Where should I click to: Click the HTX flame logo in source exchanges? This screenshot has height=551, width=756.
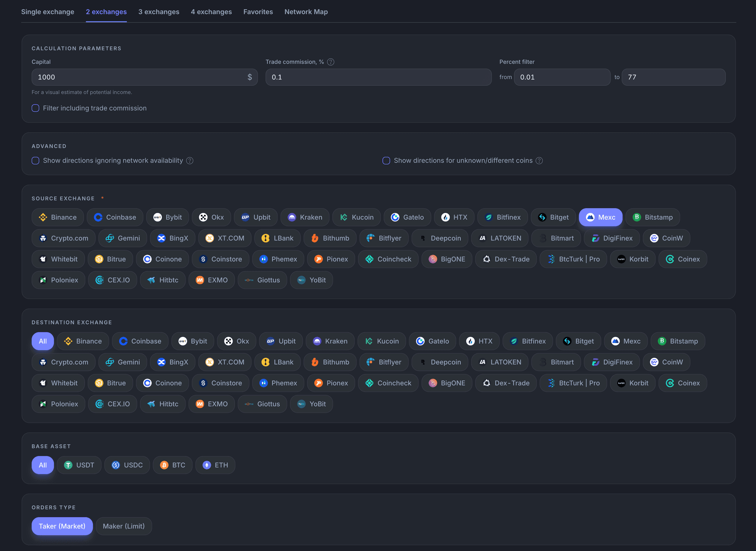446,217
